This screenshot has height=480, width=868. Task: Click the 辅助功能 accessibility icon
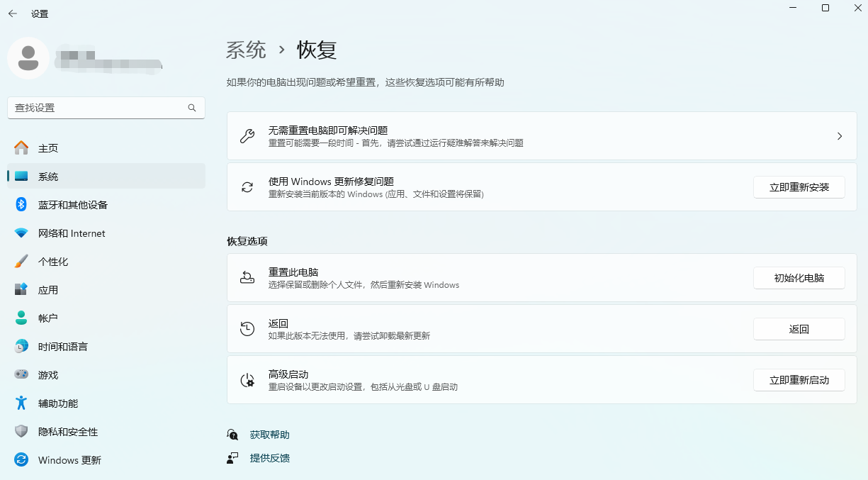click(x=21, y=403)
